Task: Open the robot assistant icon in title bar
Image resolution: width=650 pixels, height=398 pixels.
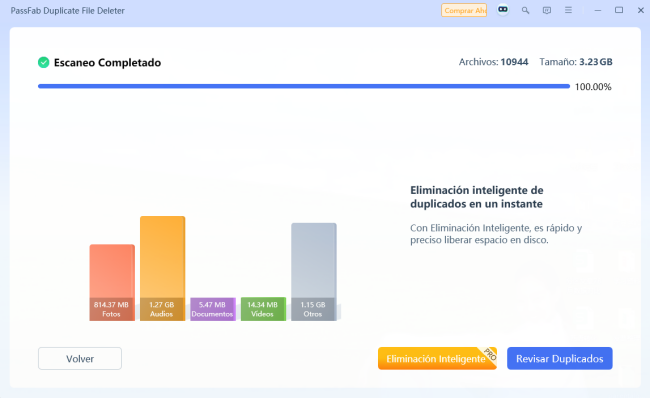Action: (x=503, y=10)
